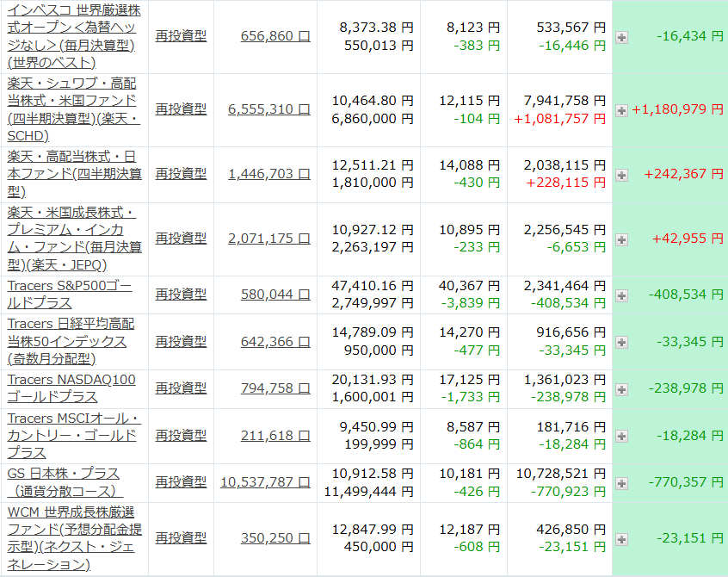Open 楽天・シュワブ・高配当株式・米国ファンド link
Image resolution: width=728 pixels, height=577 pixels.
tap(73, 109)
